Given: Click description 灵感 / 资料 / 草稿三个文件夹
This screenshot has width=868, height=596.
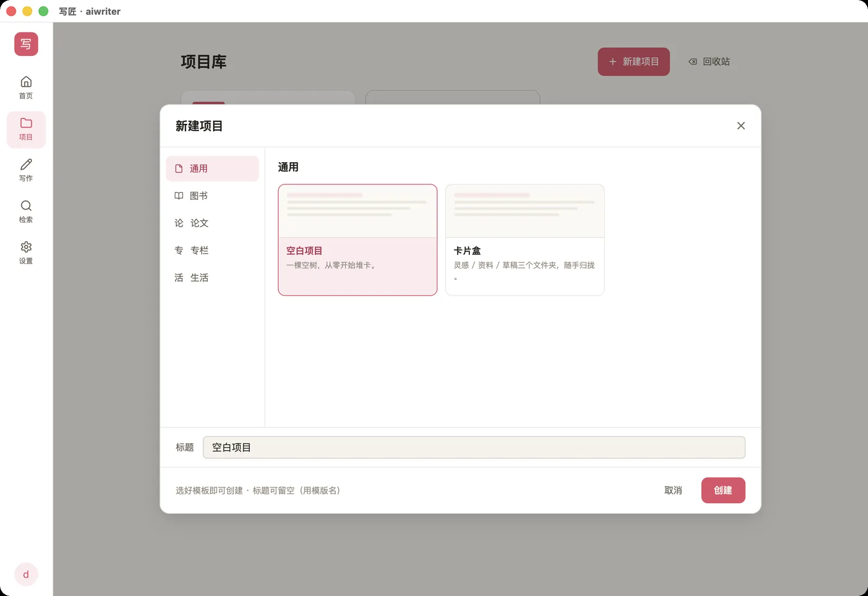Looking at the screenshot, I should 505,265.
